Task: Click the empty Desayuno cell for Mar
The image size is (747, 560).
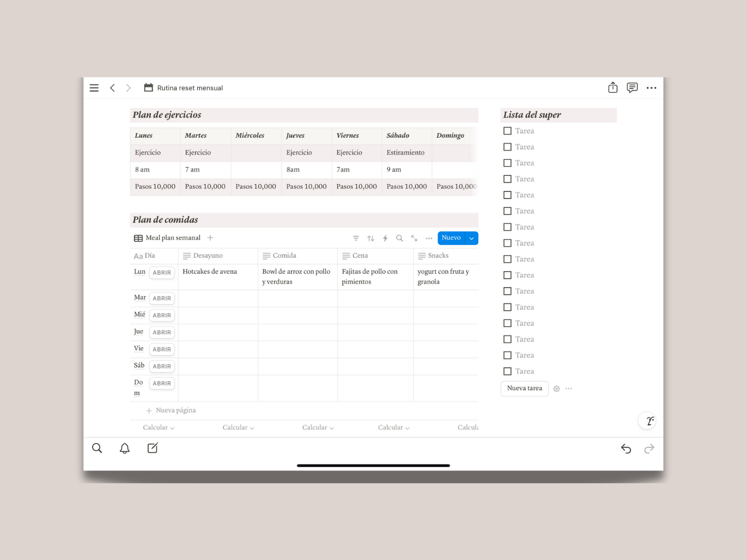Action: coord(218,299)
